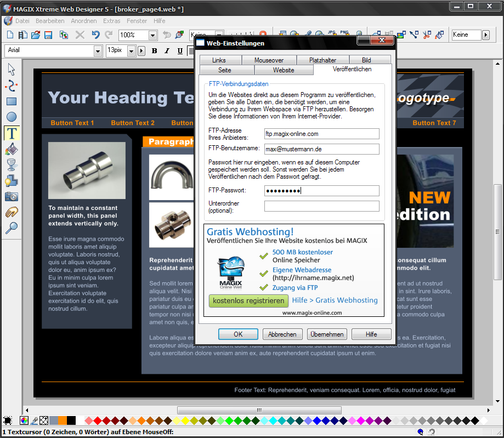This screenshot has width=504, height=438.
Task: Select the Rectangle tool
Action: pos(12,101)
